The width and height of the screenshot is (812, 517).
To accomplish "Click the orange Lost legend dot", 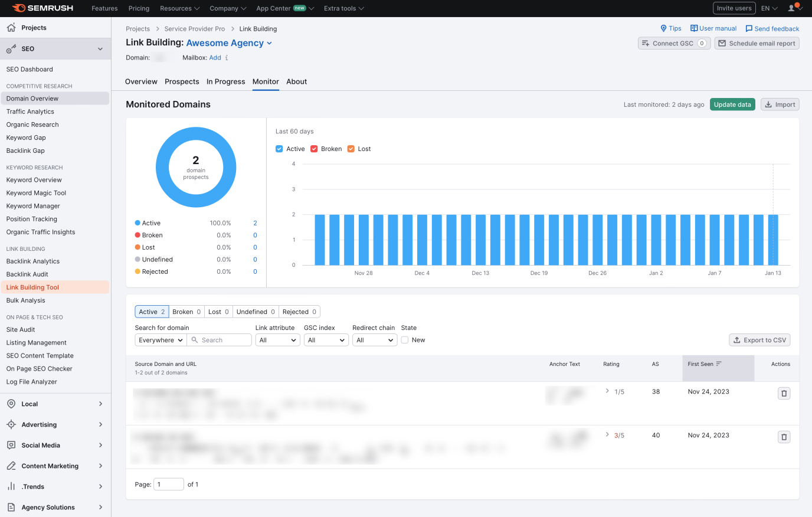I will pos(137,247).
